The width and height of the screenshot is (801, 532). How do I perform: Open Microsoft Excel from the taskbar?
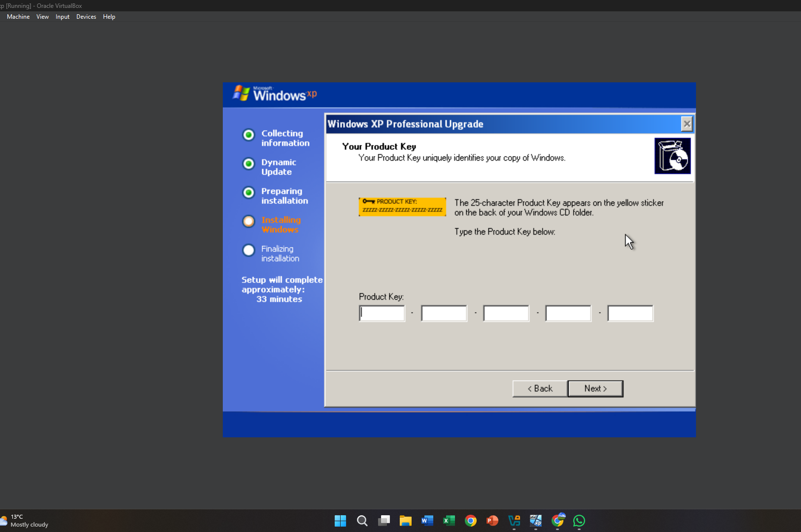pos(449,521)
